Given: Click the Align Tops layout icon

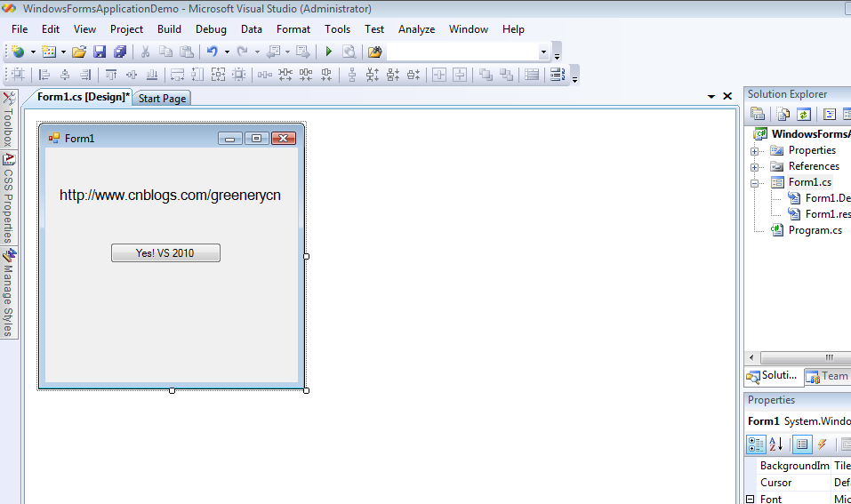Looking at the screenshot, I should tap(111, 75).
